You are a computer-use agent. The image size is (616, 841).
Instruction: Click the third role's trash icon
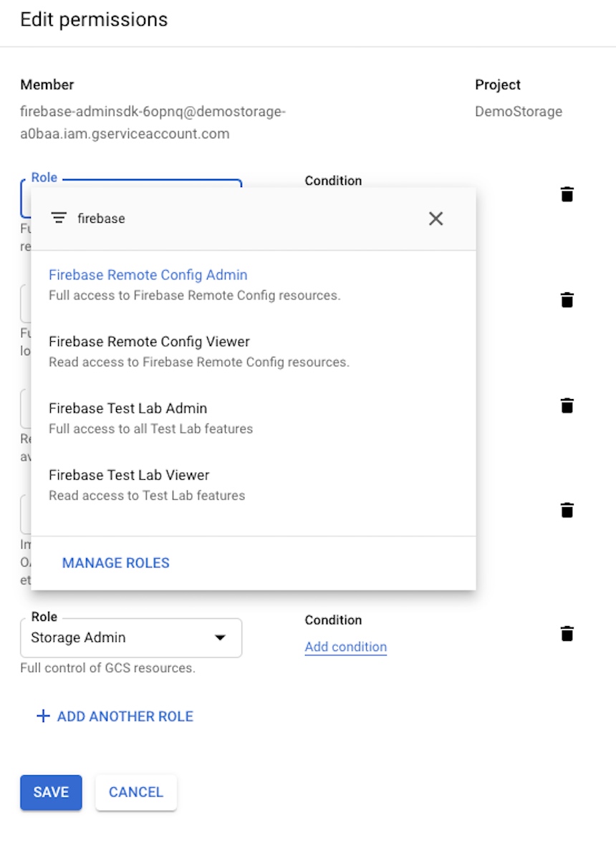coord(567,405)
